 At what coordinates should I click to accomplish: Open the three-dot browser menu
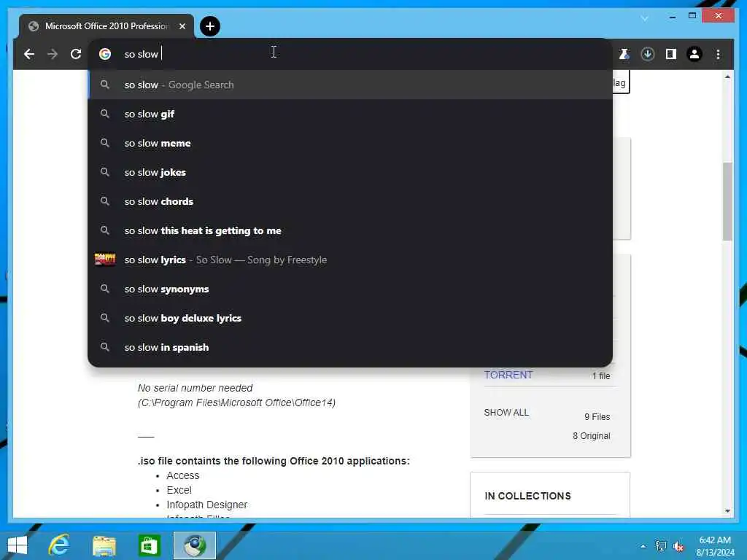pos(718,54)
